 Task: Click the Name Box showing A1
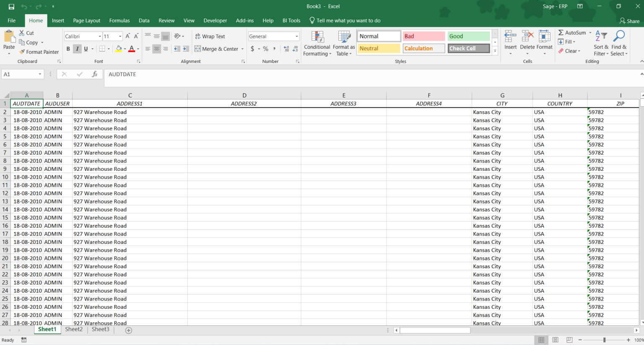tap(19, 74)
